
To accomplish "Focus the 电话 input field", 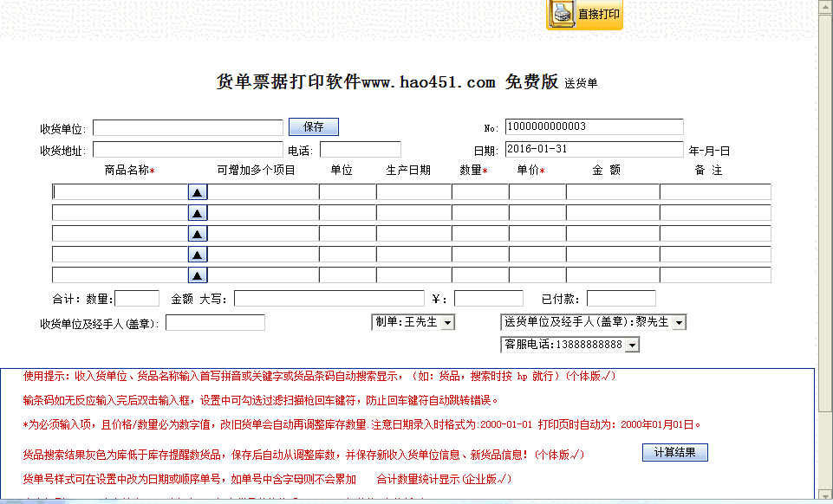I will pyautogui.click(x=361, y=150).
